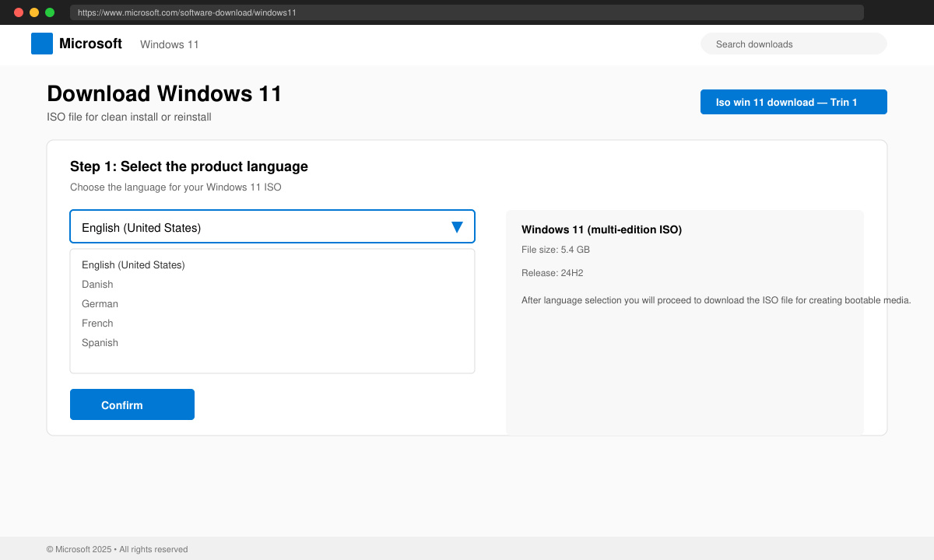Click the Confirm button
This screenshot has width=934, height=560.
132,404
